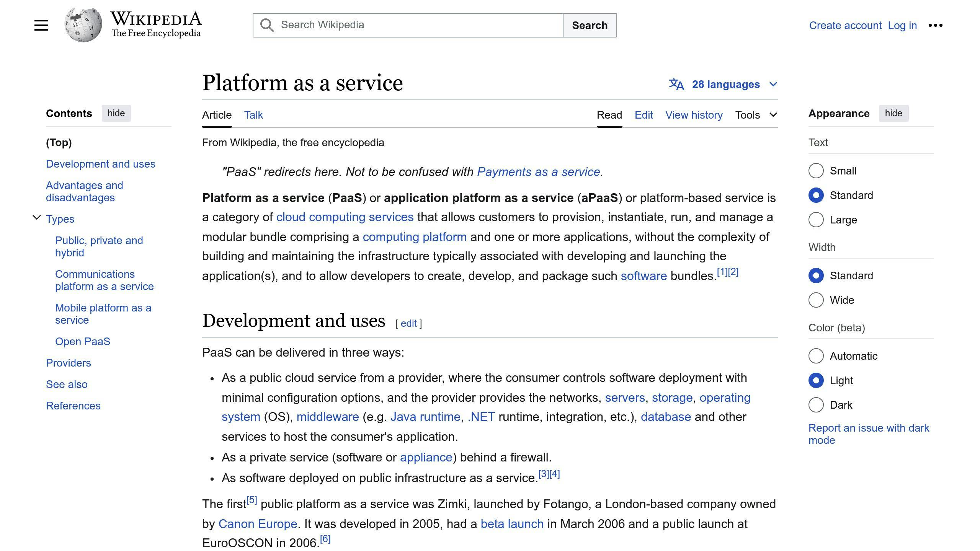Switch to the Article tab

(217, 115)
